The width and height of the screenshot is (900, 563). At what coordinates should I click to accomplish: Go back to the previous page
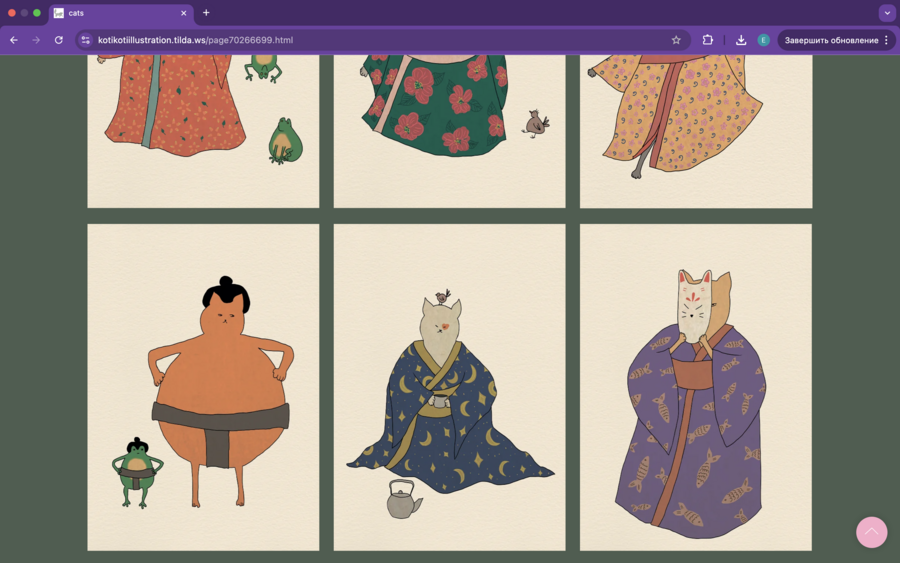(14, 40)
